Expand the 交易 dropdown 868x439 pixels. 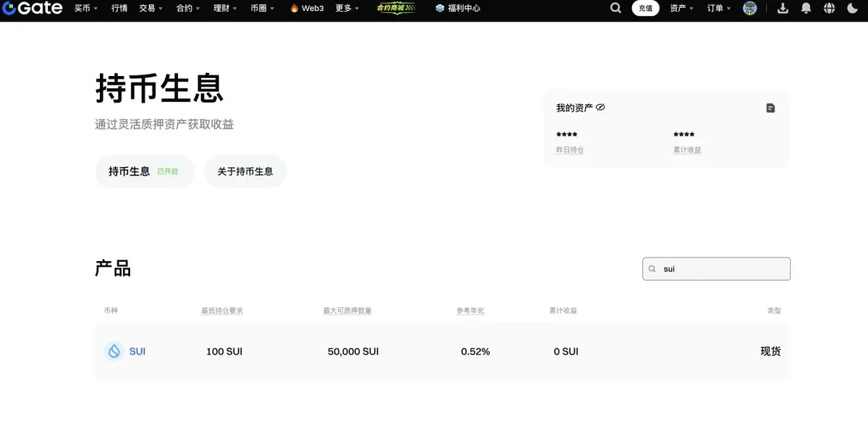pos(151,8)
